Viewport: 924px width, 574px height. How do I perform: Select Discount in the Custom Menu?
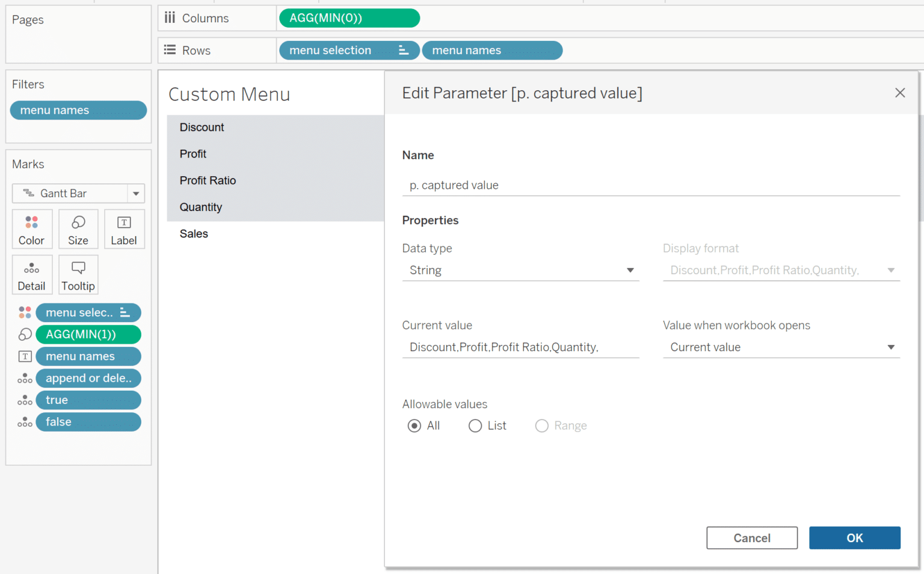click(x=202, y=127)
